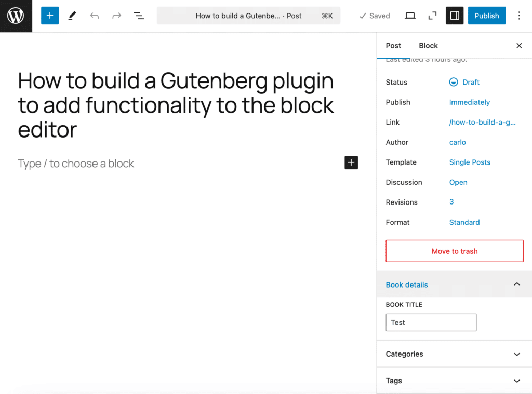Select the editing tools pencil icon
Image resolution: width=532 pixels, height=394 pixels.
(72, 16)
